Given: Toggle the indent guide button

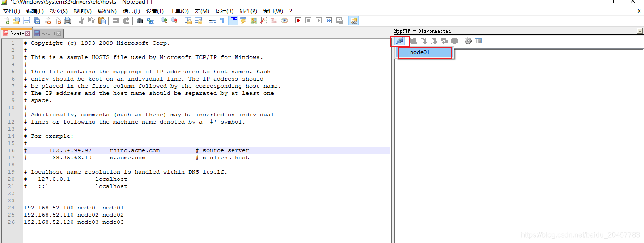Looking at the screenshot, I should pos(233,21).
